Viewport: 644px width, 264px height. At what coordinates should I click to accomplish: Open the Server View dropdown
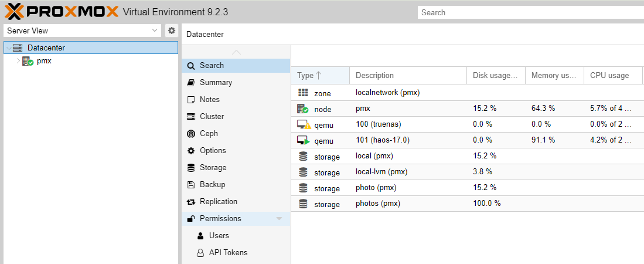click(x=82, y=31)
